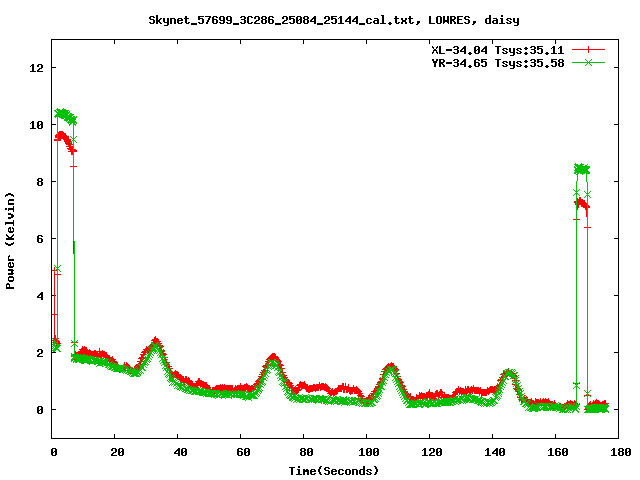Screen dimensions: 640x480
Task: Click the red XL legend line sample
Action: [x=588, y=50]
